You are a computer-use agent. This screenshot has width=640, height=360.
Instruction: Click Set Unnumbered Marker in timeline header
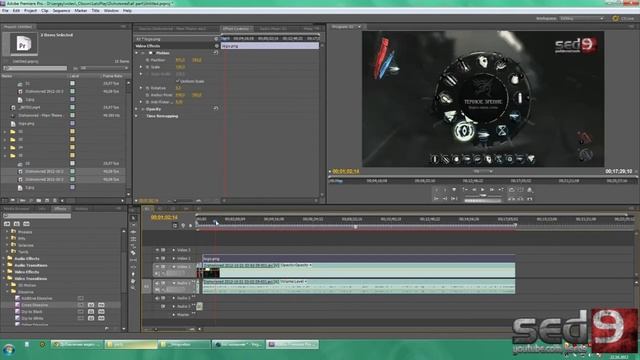tap(190, 225)
